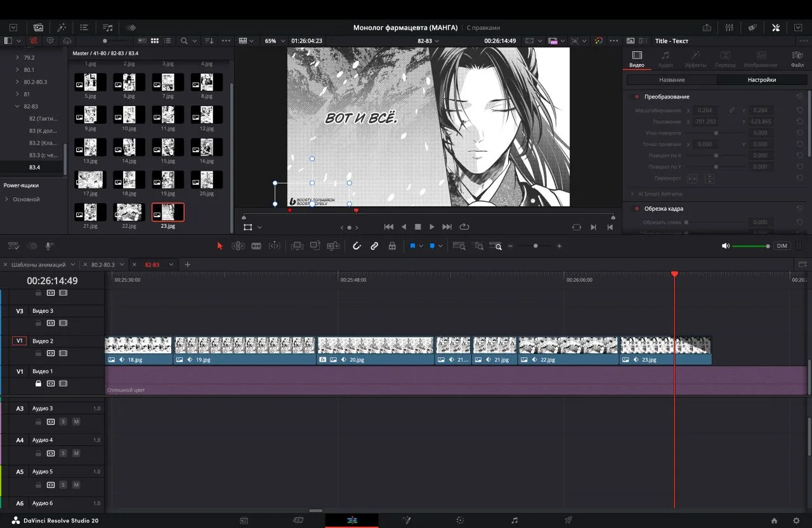The height and width of the screenshot is (528, 812).
Task: Play the timeline forward
Action: (x=432, y=227)
